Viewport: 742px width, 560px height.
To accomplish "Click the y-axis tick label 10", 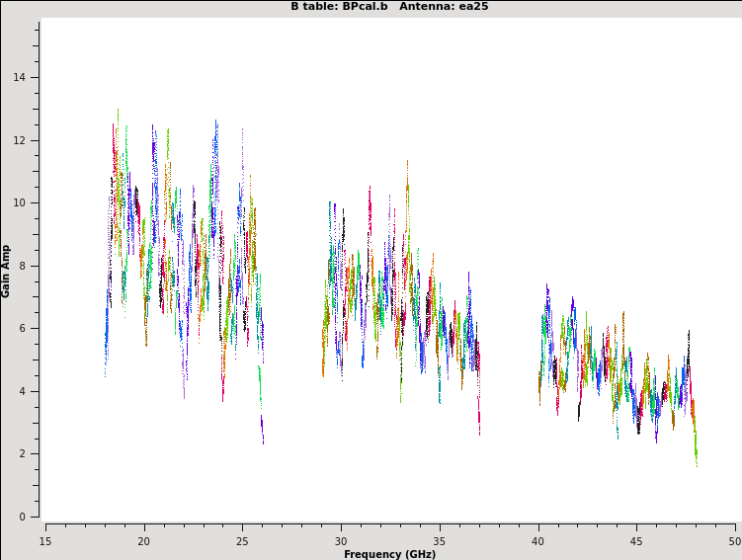I will (x=21, y=203).
